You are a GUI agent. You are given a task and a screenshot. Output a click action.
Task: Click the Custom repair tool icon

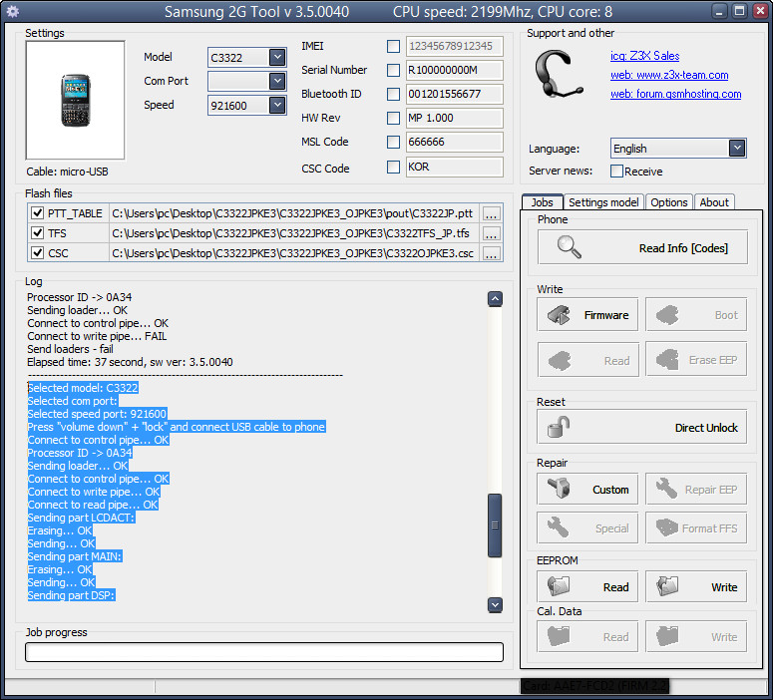coord(559,489)
